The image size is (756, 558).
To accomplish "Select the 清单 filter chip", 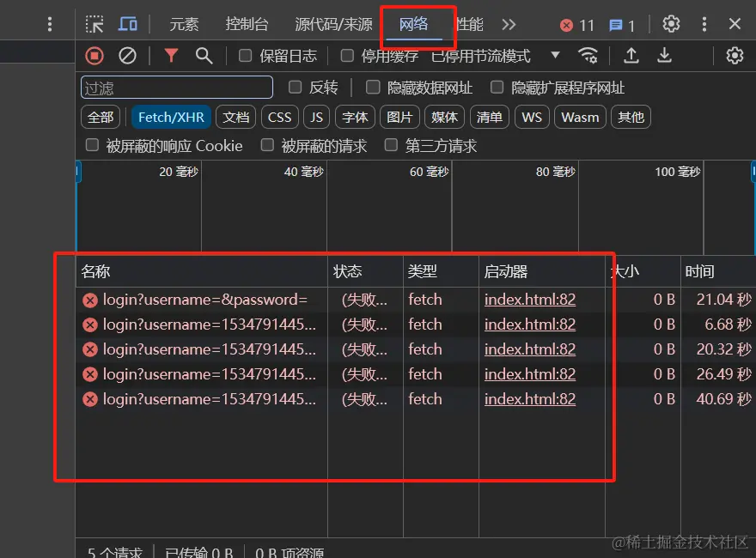I will point(489,117).
